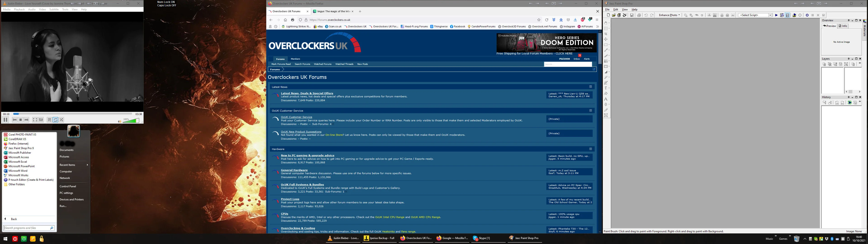The width and height of the screenshot is (868, 244).
Task: Expand the Pan tool flyout arrow
Action: pyautogui.click(x=609, y=23)
